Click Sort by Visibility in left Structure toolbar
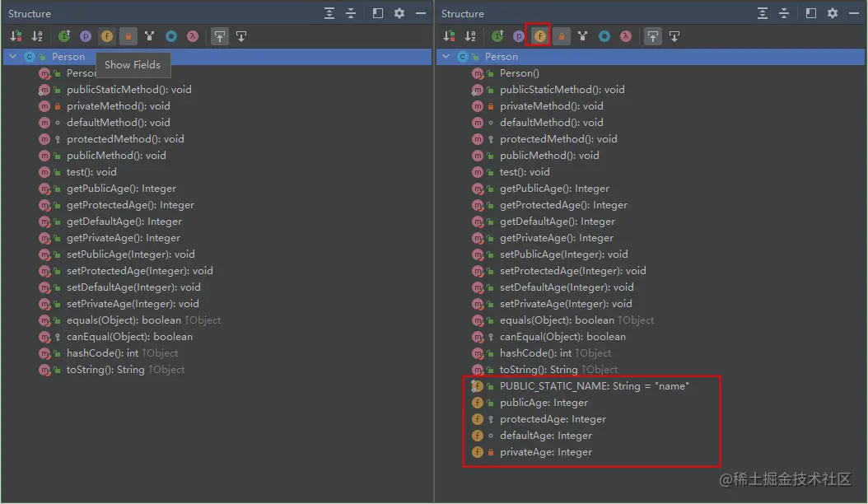The height and width of the screenshot is (504, 868). (x=16, y=36)
